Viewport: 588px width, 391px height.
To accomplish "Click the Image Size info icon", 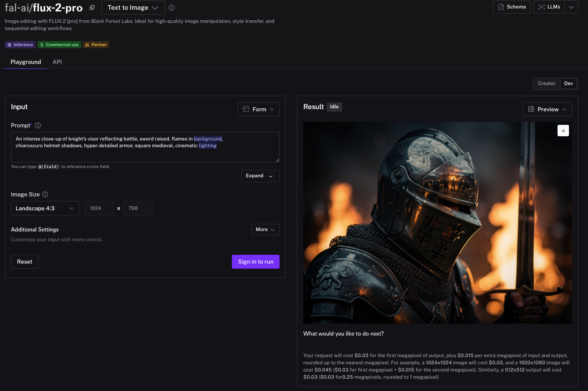I will coord(45,194).
